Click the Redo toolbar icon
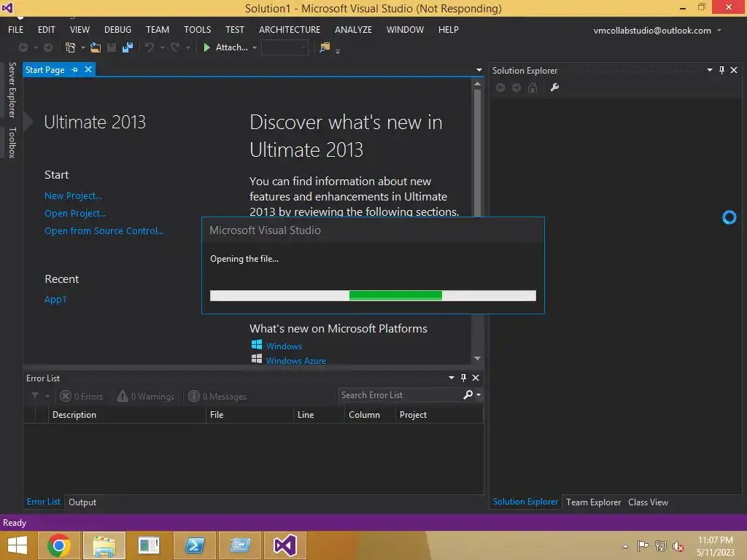The height and width of the screenshot is (560, 747). coord(175,47)
